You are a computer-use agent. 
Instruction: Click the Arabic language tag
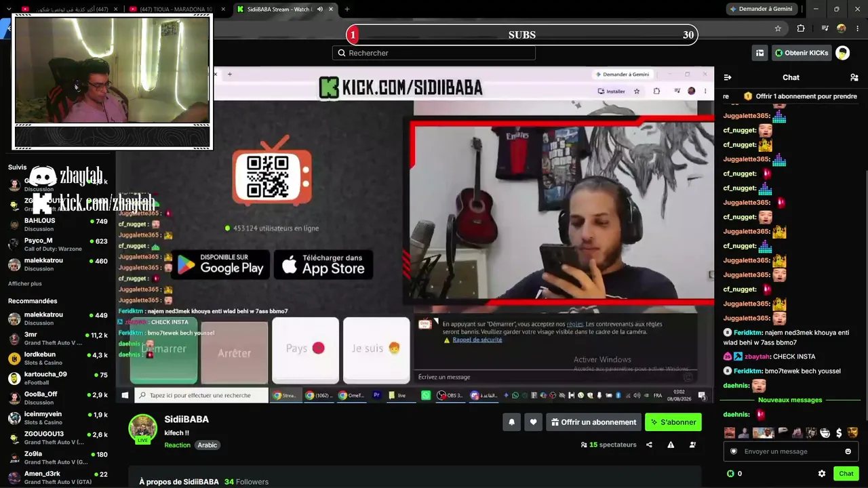208,445
